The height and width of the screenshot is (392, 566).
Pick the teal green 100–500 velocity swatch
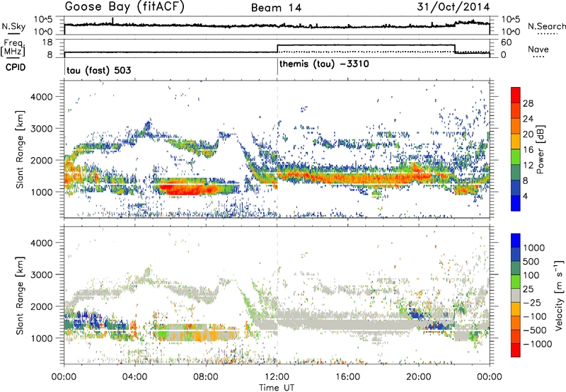click(x=516, y=268)
